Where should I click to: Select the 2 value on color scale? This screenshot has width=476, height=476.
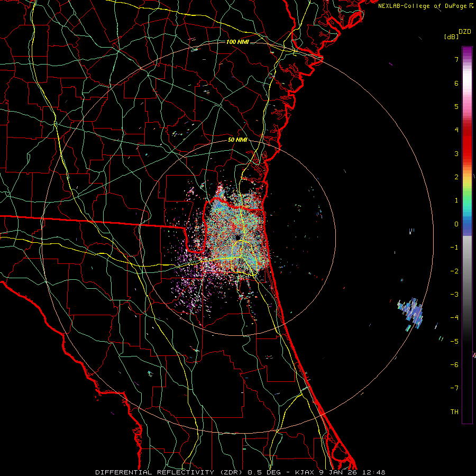tap(456, 177)
